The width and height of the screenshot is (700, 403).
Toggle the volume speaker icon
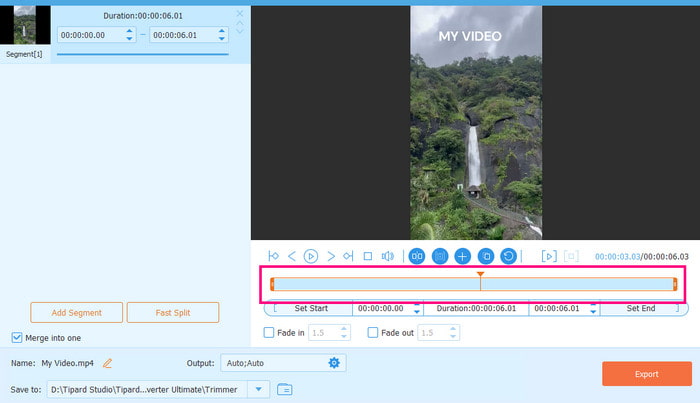click(x=388, y=256)
